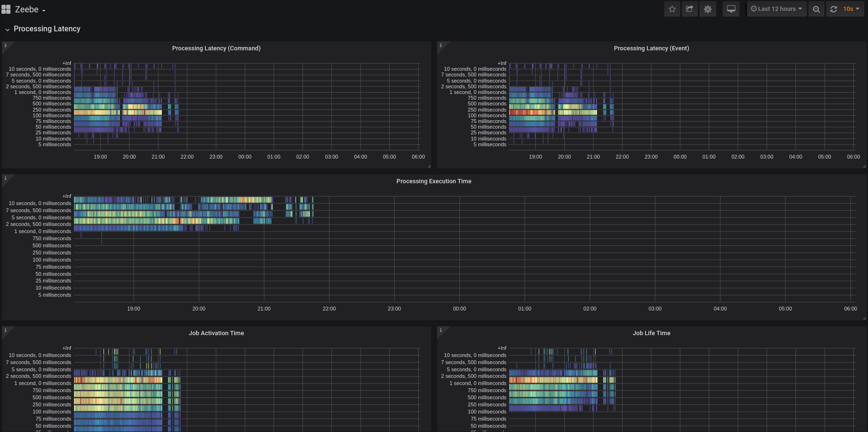Viewport: 868px width, 432px height.
Task: Show info for Job Life Time panel
Action: (441, 330)
